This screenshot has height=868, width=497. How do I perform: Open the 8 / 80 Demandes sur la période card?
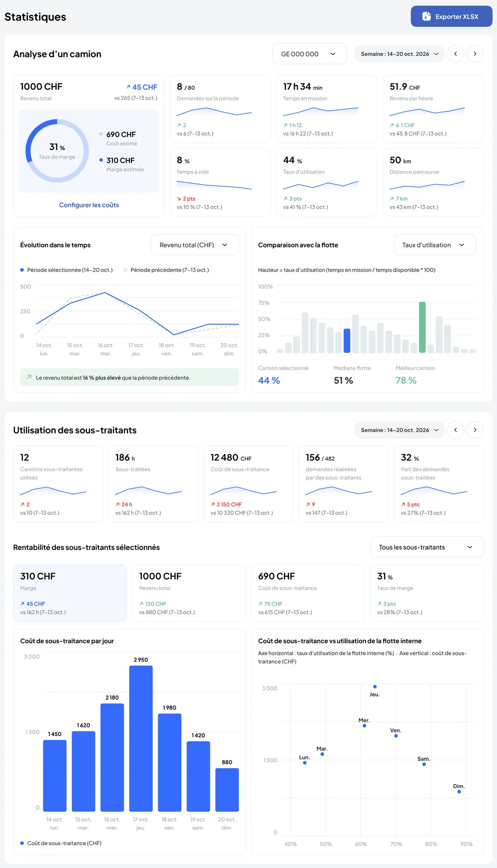click(220, 109)
